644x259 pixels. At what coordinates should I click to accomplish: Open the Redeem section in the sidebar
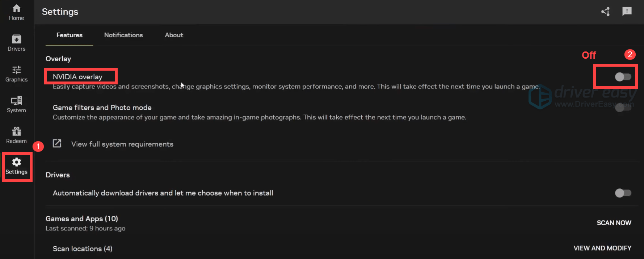16,135
